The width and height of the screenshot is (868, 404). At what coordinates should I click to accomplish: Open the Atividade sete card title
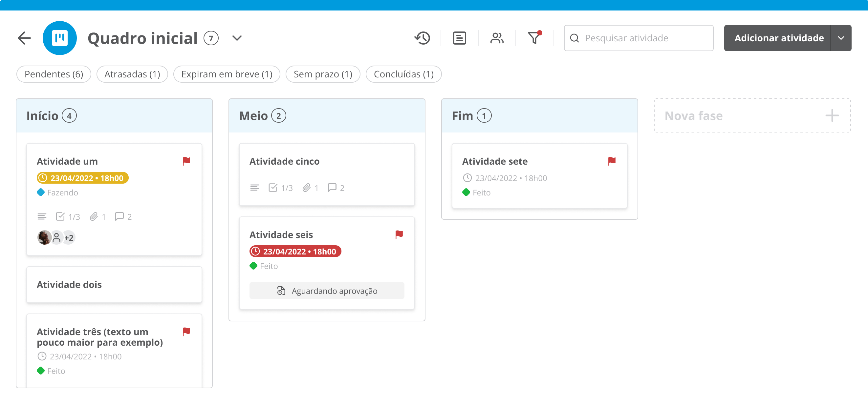pos(495,161)
